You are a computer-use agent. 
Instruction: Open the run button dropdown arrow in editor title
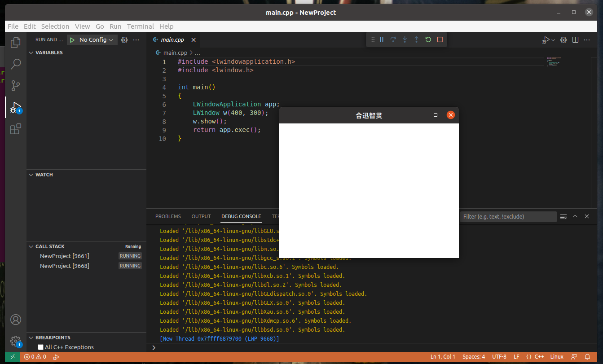[553, 40]
